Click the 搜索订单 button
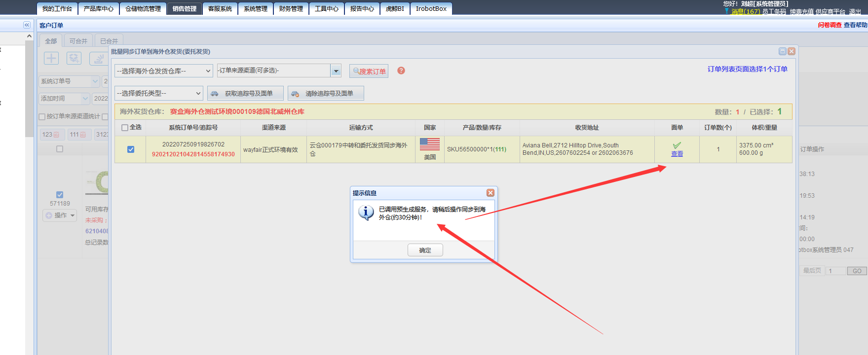Viewport: 868px width, 355px height. click(x=369, y=71)
